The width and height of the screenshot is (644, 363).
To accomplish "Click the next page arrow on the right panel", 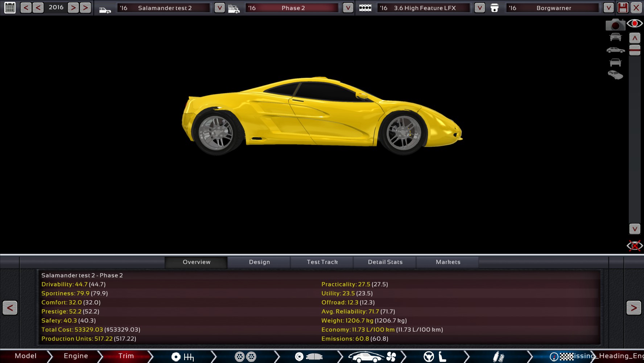I will (633, 308).
